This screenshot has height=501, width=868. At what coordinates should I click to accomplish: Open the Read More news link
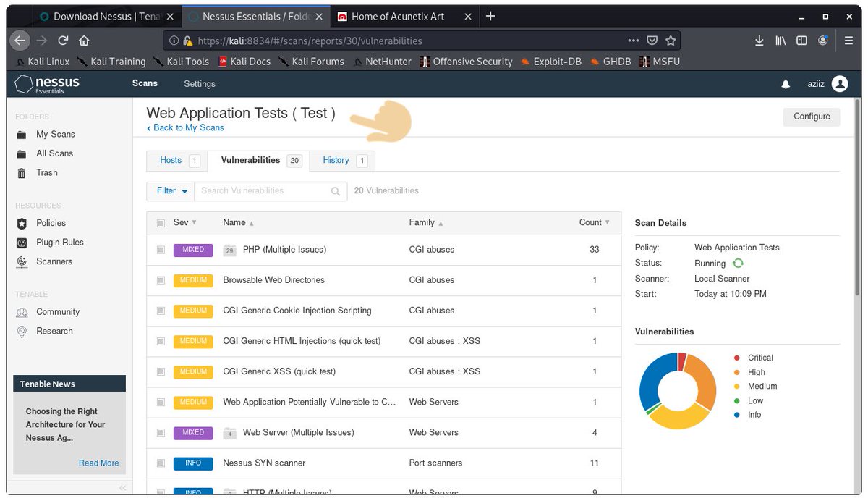[99, 463]
